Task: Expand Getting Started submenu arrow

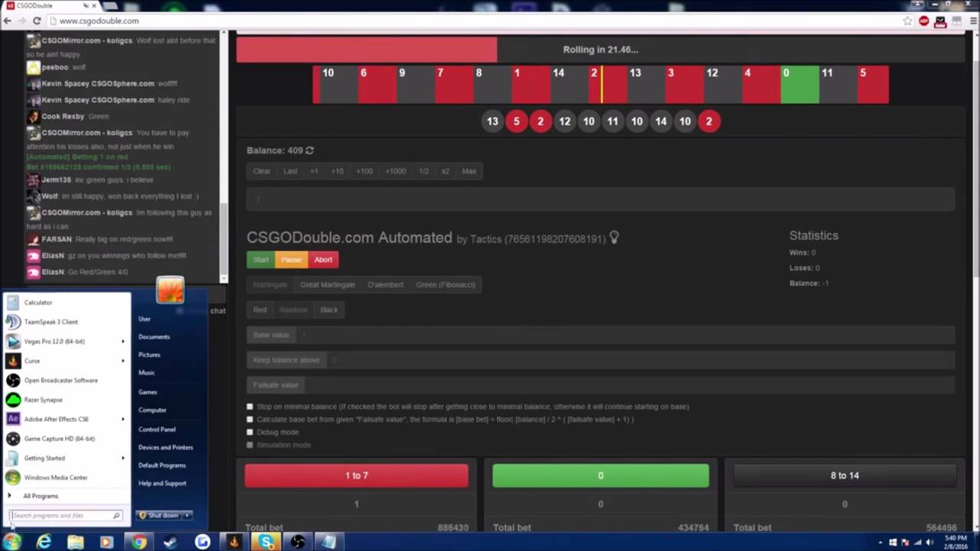Action: pos(122,458)
